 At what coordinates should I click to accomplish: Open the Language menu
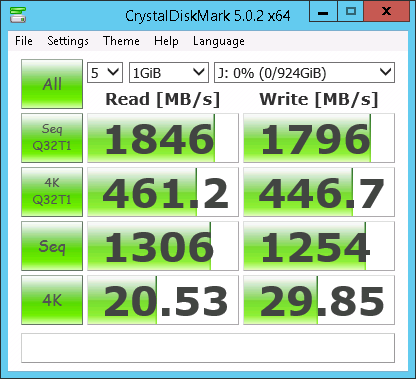[219, 41]
